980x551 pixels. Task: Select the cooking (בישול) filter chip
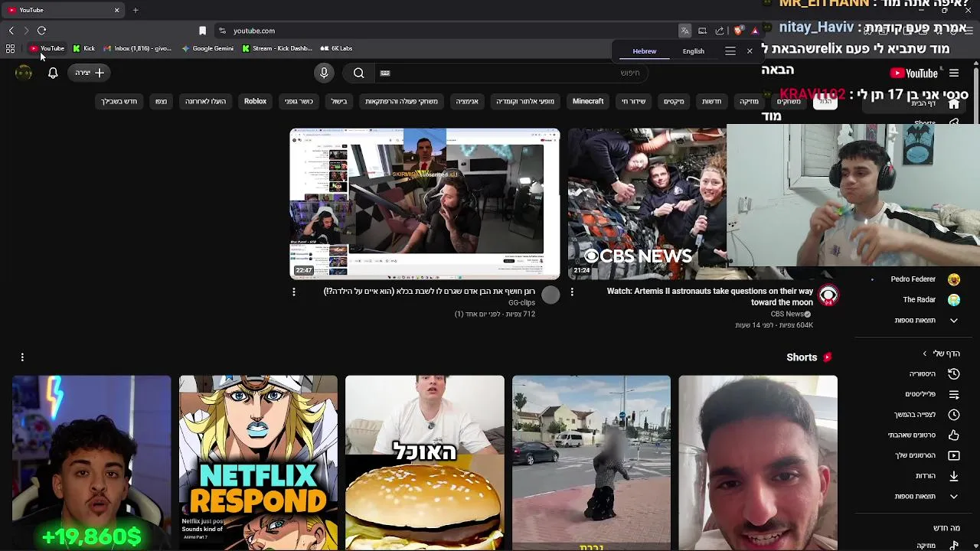(x=339, y=101)
